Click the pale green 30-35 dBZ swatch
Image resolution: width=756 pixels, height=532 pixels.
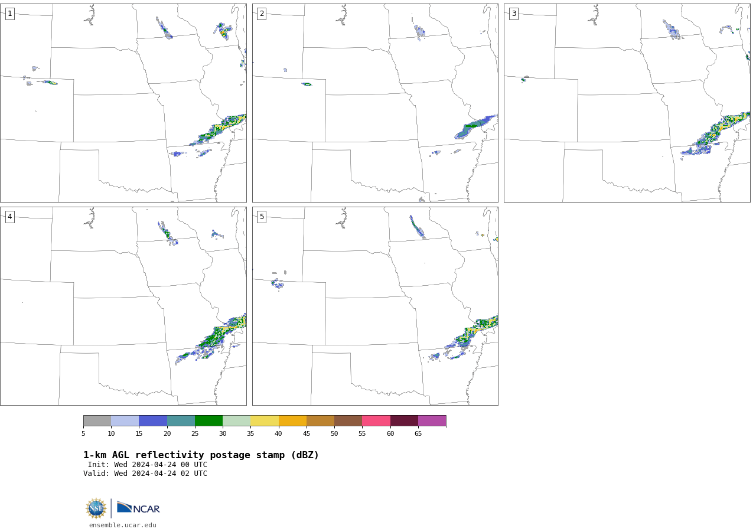(237, 420)
